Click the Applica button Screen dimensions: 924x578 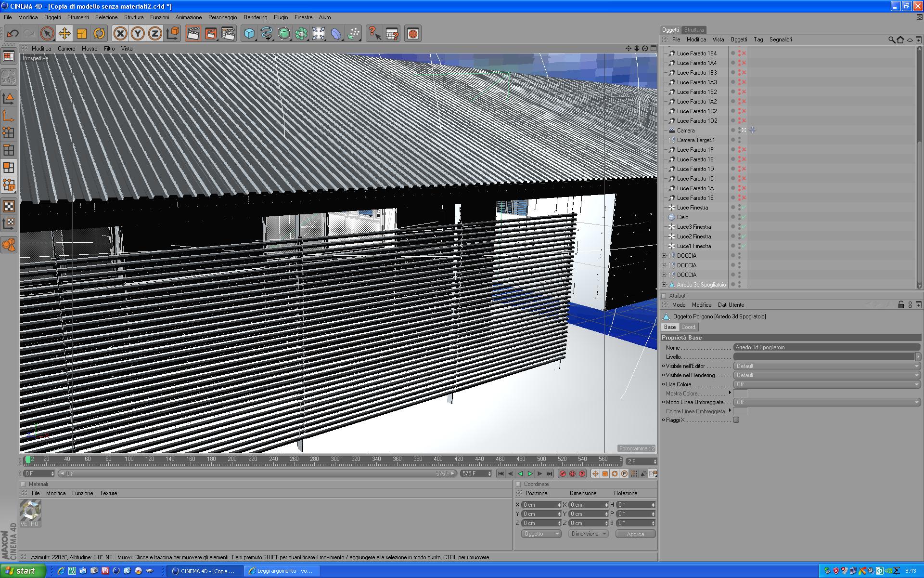pyautogui.click(x=635, y=534)
